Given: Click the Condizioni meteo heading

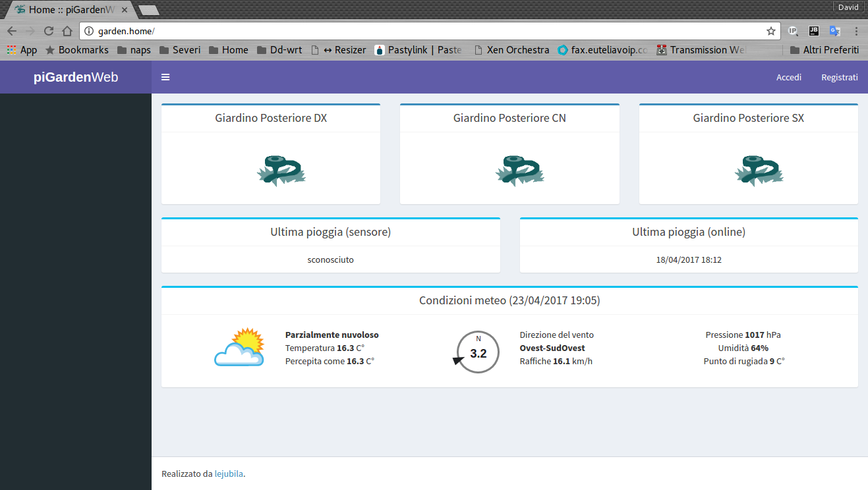Looking at the screenshot, I should (x=509, y=301).
